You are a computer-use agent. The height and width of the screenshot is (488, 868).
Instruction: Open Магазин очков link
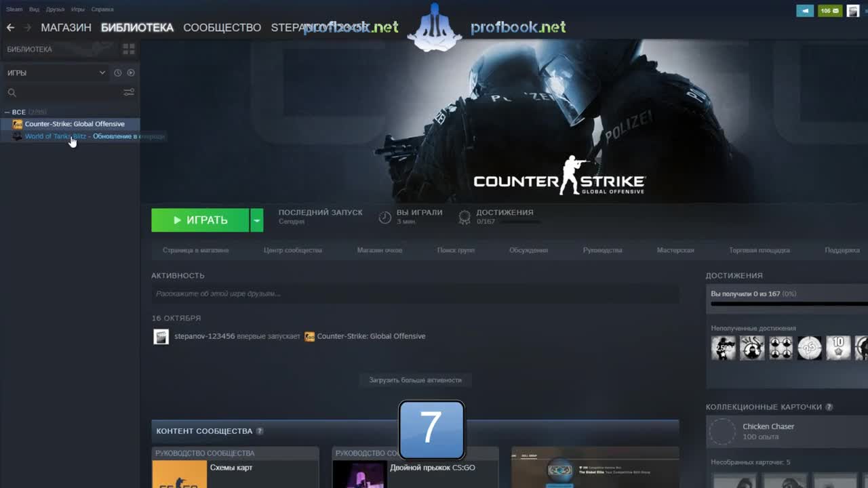pyautogui.click(x=380, y=250)
